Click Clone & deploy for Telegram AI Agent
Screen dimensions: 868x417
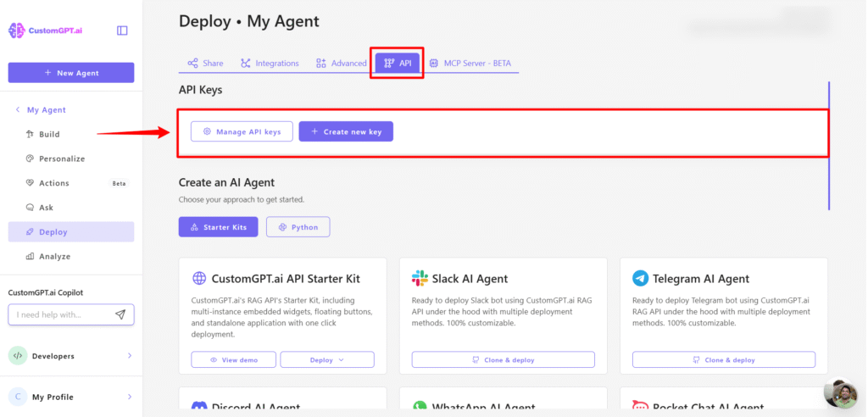click(x=724, y=359)
